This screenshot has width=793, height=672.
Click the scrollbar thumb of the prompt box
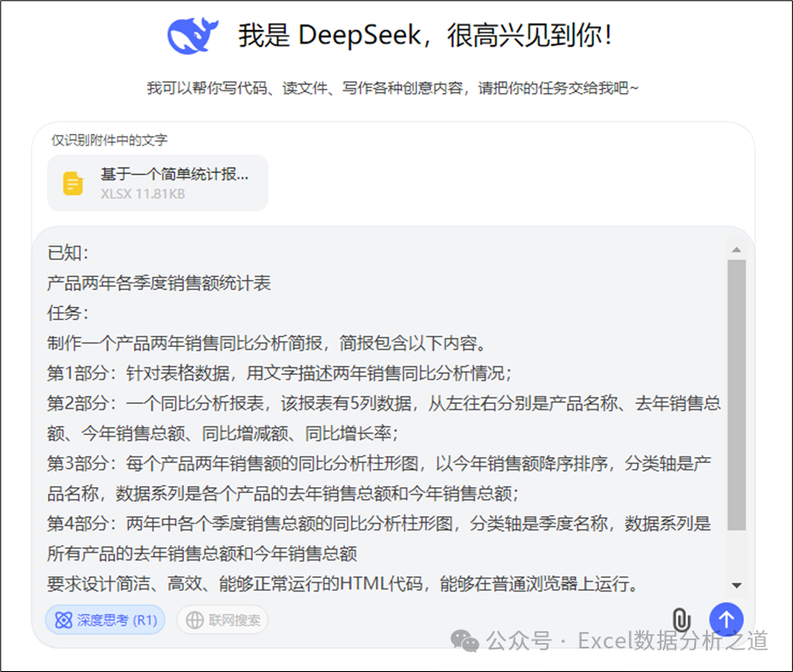point(736,395)
